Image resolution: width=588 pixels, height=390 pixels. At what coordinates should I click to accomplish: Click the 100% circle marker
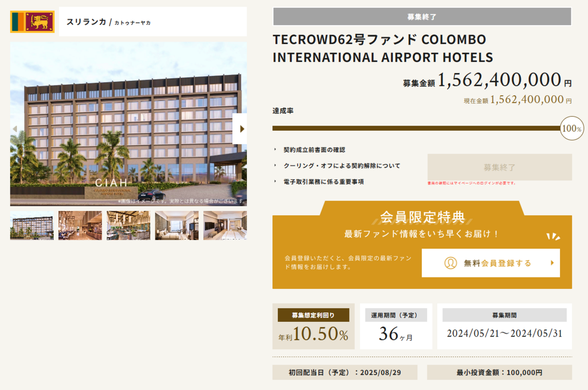(572, 129)
